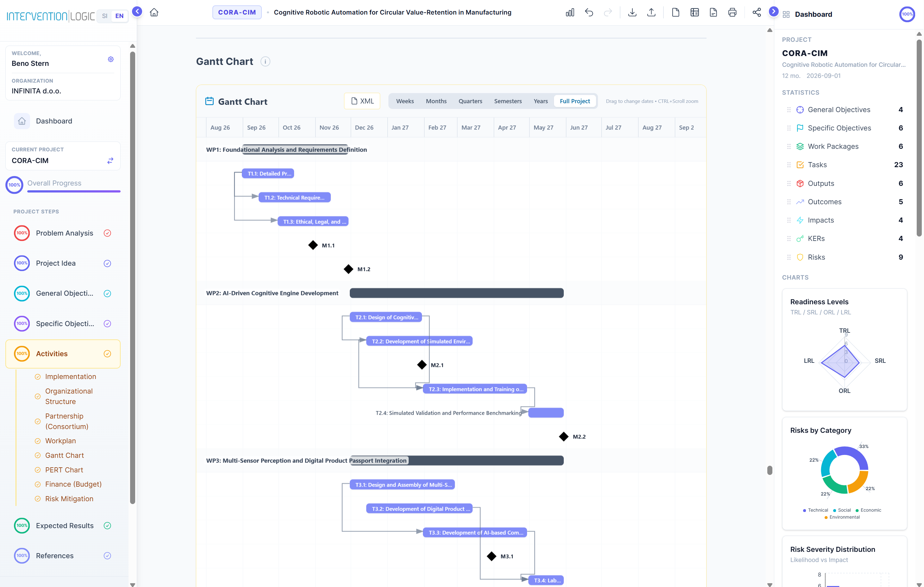This screenshot has height=587, width=924.
Task: Open the References step
Action: pyautogui.click(x=63, y=556)
